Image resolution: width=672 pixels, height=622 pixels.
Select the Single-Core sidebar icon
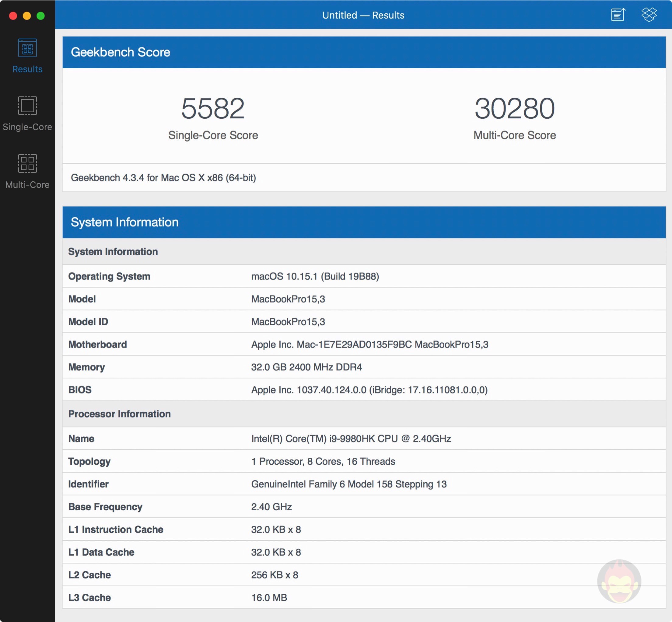pyautogui.click(x=27, y=106)
